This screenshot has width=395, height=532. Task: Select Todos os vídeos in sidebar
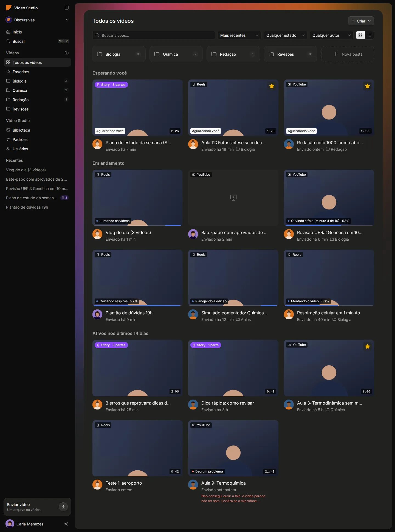tap(37, 62)
